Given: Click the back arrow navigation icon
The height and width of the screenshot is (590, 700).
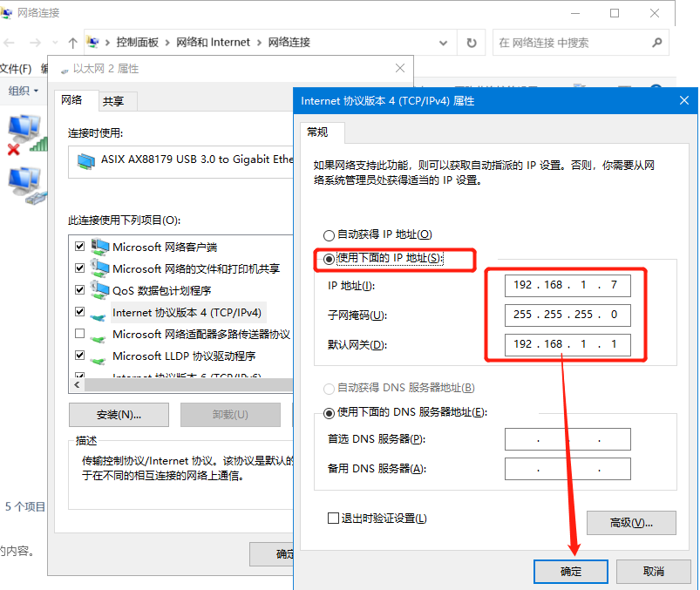Looking at the screenshot, I should click(x=10, y=43).
